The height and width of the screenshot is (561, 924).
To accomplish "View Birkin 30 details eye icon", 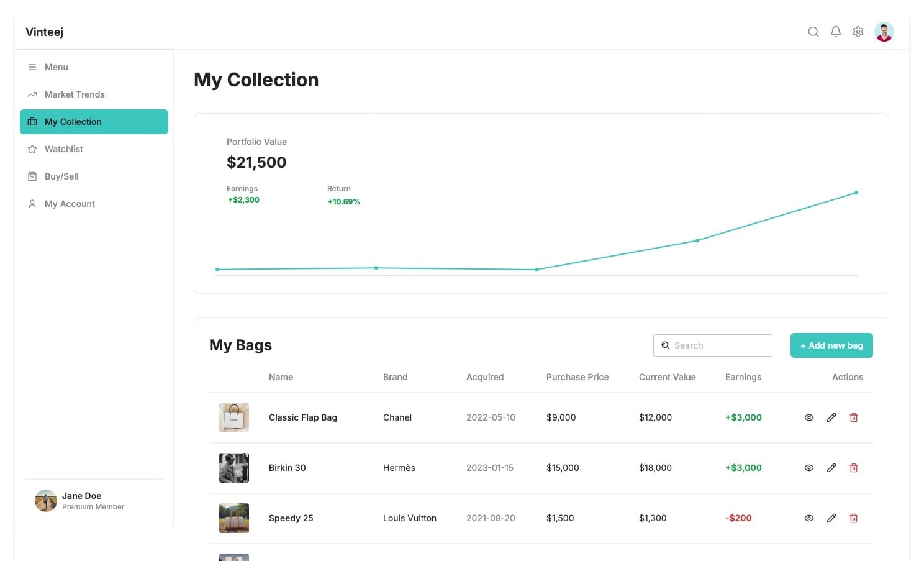I will 809,468.
